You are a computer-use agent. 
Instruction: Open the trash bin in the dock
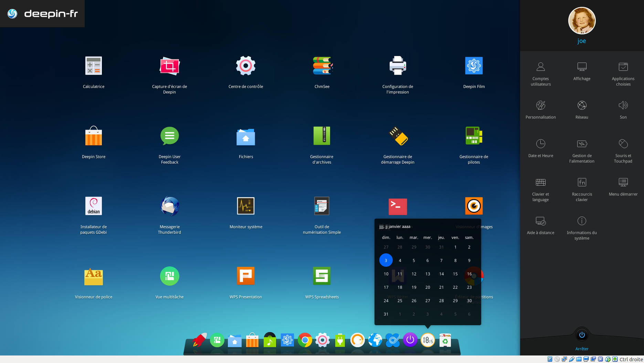pyautogui.click(x=445, y=340)
